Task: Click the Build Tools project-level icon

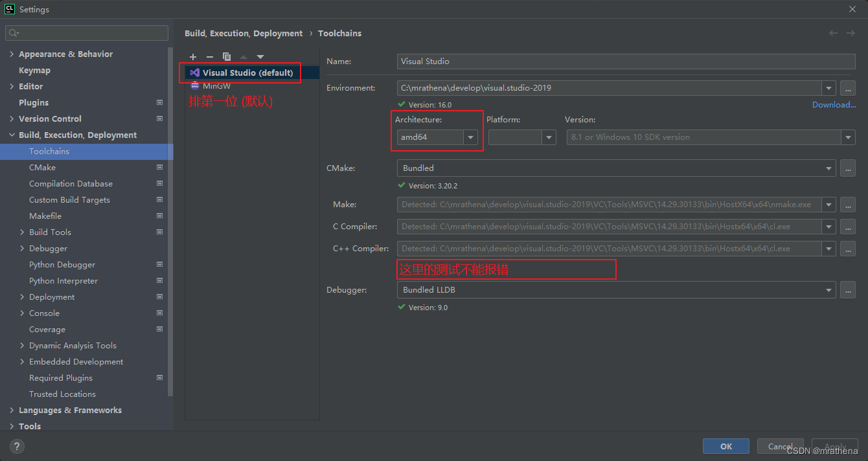Action: point(160,232)
